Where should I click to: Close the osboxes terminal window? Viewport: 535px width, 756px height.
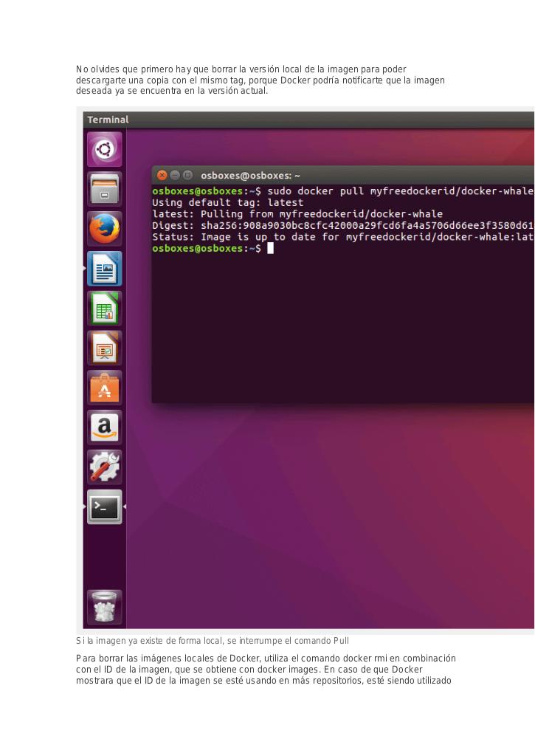click(x=162, y=175)
